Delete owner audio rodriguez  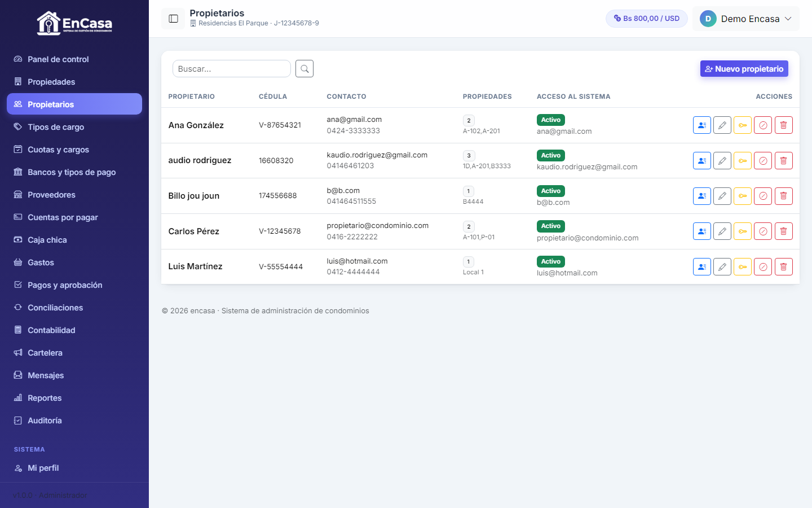[x=784, y=161]
